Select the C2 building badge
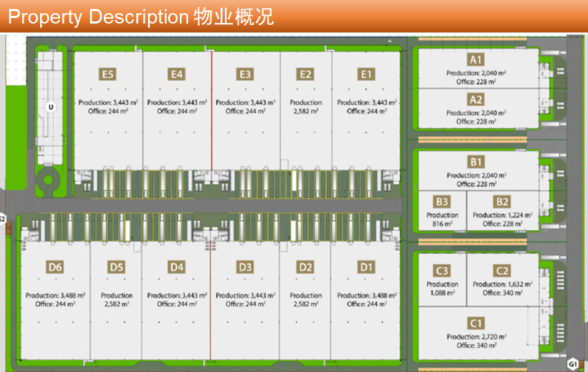Screen dimensions: 588x372 [502, 271]
